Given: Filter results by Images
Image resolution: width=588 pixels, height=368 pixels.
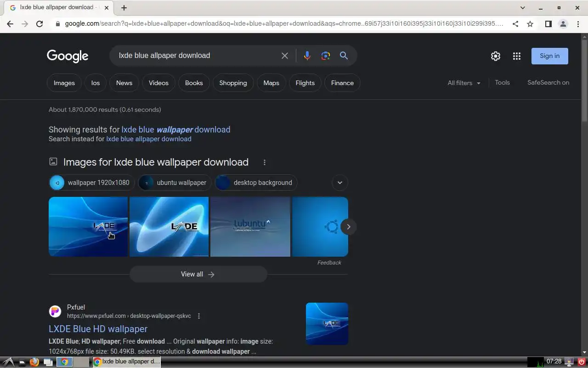Looking at the screenshot, I should pos(64,83).
